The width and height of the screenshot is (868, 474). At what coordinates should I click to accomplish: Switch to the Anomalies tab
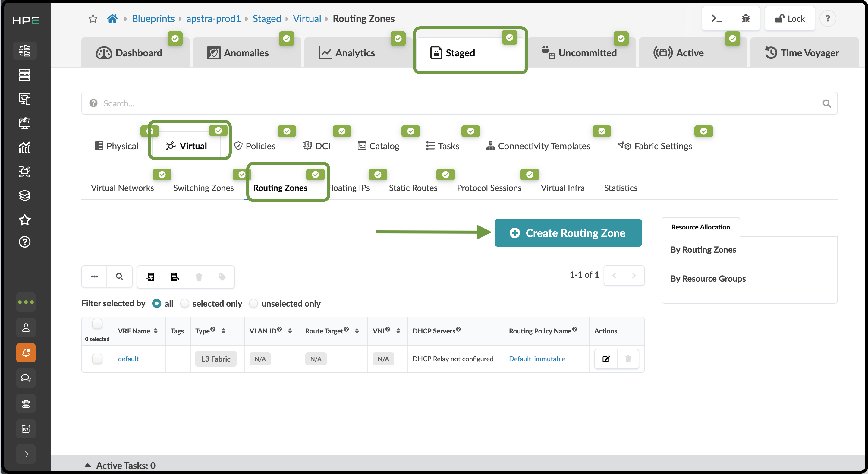coord(247,52)
